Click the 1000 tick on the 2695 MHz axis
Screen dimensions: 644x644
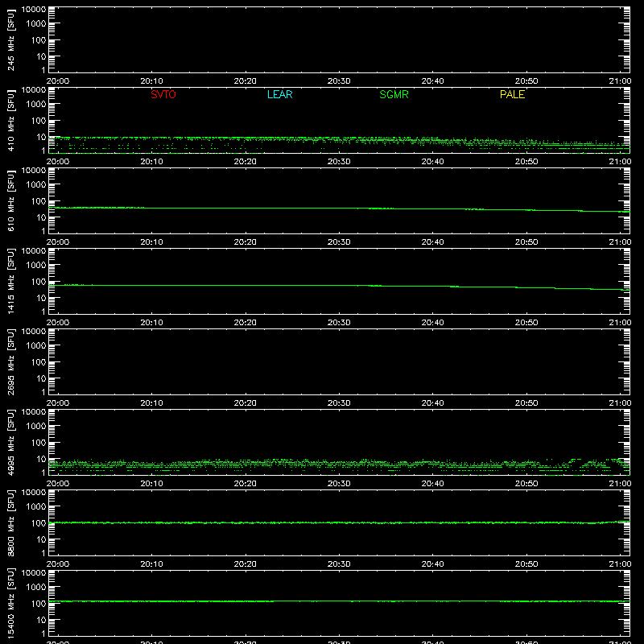36,346
